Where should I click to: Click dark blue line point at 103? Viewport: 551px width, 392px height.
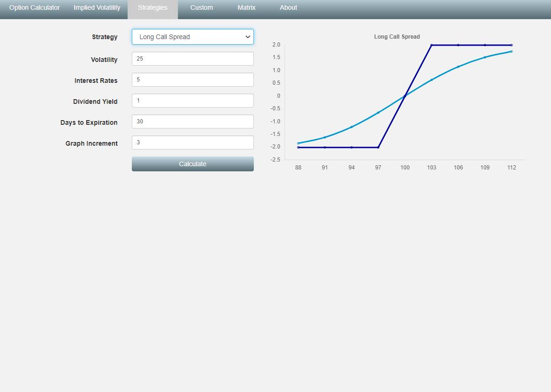point(432,45)
